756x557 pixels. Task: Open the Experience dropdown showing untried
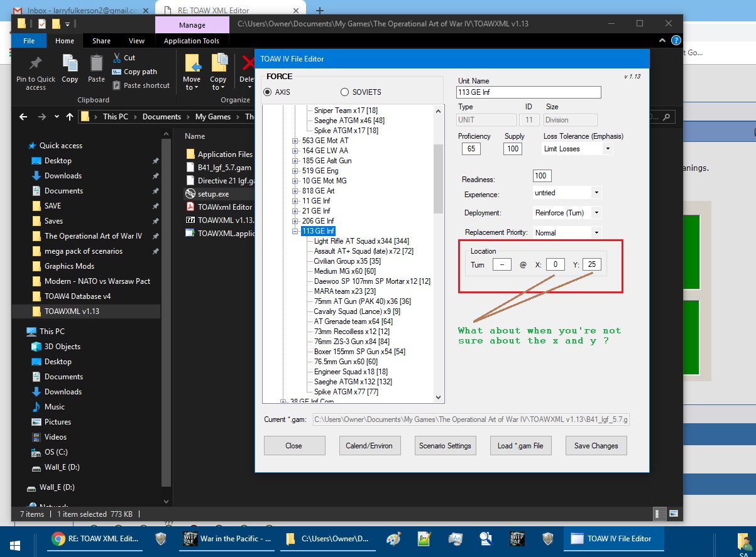pos(596,193)
